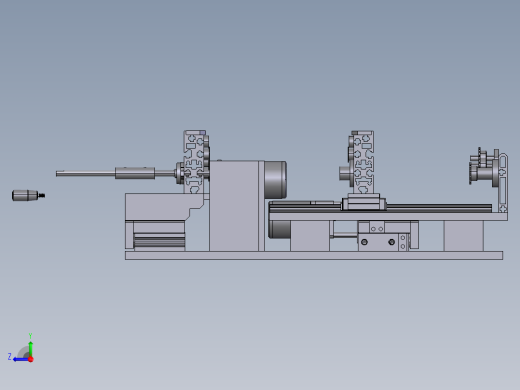
Task: Select the stepped support block at left
Action: pyautogui.click(x=159, y=207)
